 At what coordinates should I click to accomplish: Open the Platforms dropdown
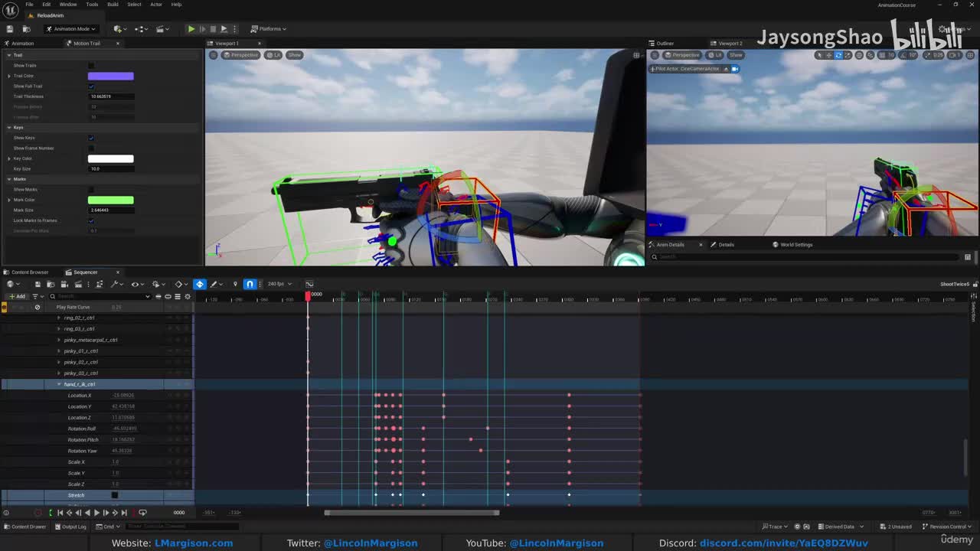pos(269,29)
